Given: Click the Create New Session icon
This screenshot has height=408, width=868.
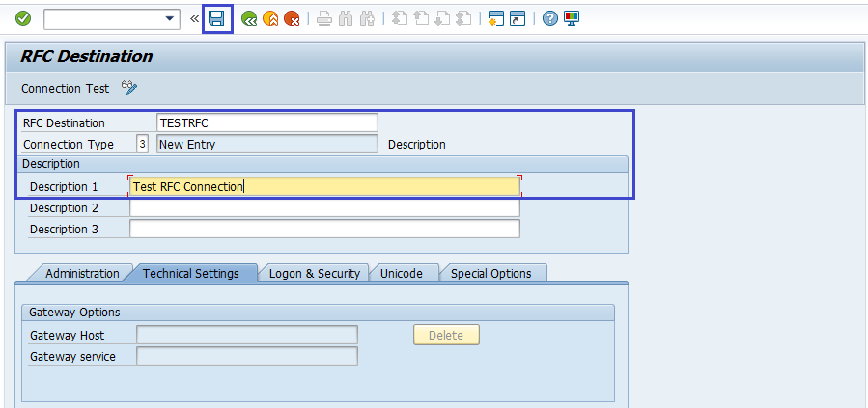Looking at the screenshot, I should pos(496,18).
